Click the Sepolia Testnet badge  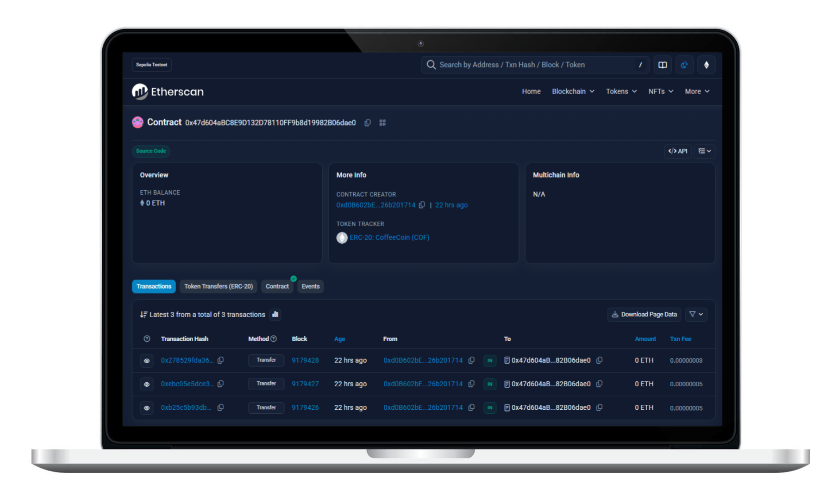pos(151,65)
